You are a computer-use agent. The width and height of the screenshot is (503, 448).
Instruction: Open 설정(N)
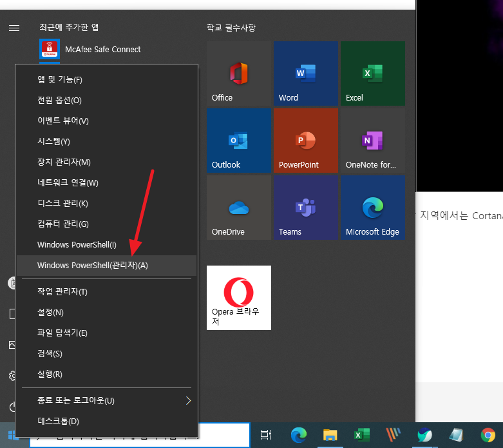click(x=106, y=312)
